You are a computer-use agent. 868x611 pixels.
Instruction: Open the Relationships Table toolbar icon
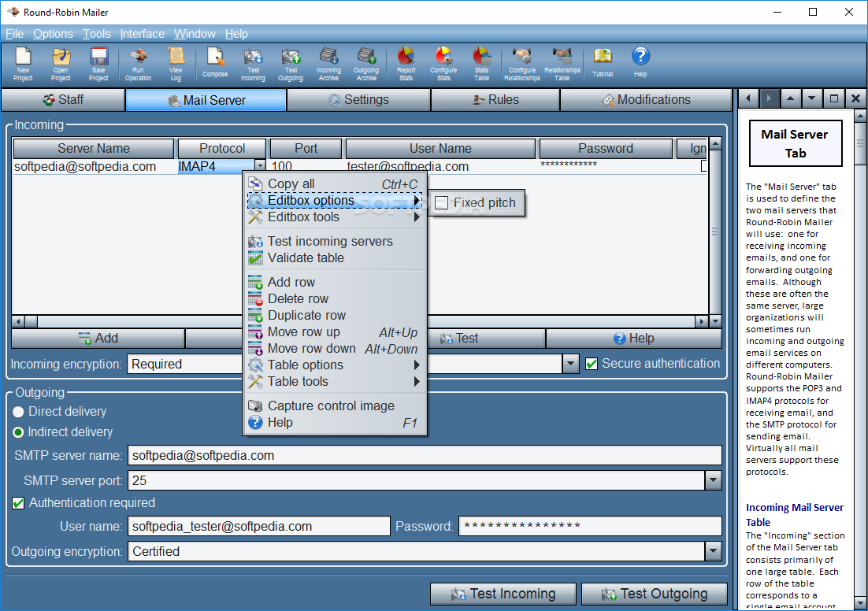[562, 65]
